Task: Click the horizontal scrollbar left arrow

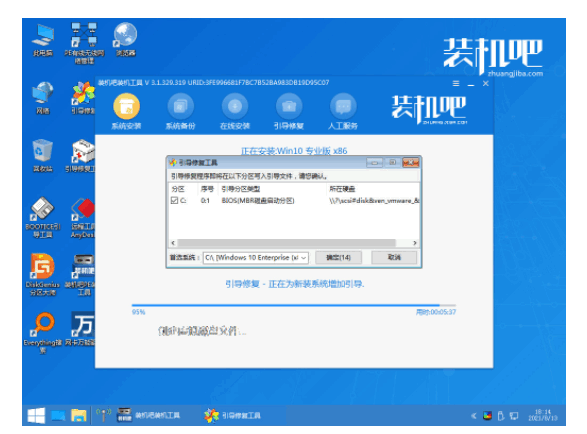Action: [x=173, y=243]
